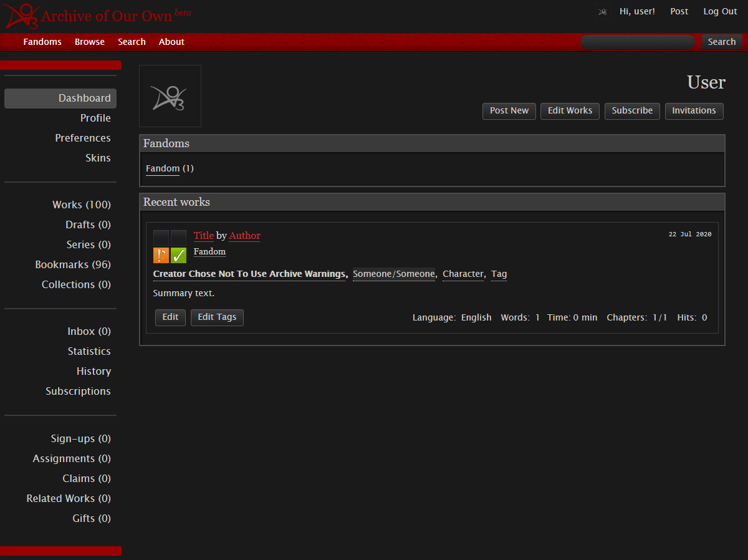Click the blank category square beside the rating
Image resolution: width=748 pixels, height=560 pixels.
pyautogui.click(x=178, y=238)
